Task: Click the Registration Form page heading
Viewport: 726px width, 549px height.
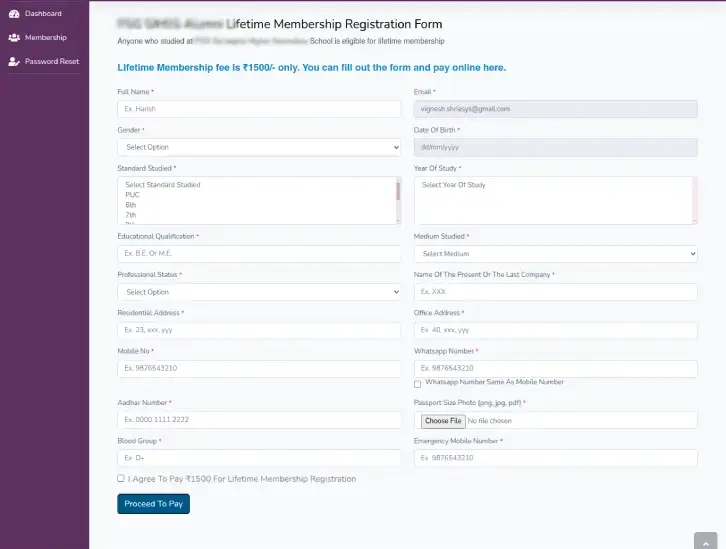Action: [280, 24]
